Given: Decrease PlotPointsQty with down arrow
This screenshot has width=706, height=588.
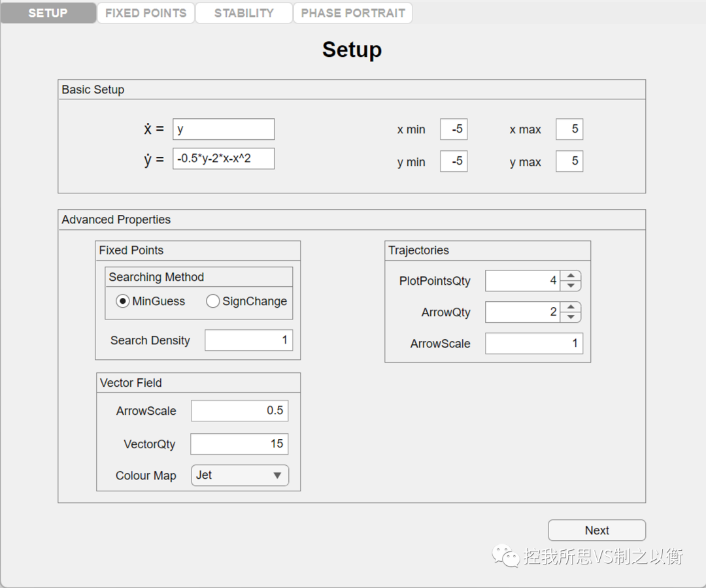Looking at the screenshot, I should tap(571, 286).
